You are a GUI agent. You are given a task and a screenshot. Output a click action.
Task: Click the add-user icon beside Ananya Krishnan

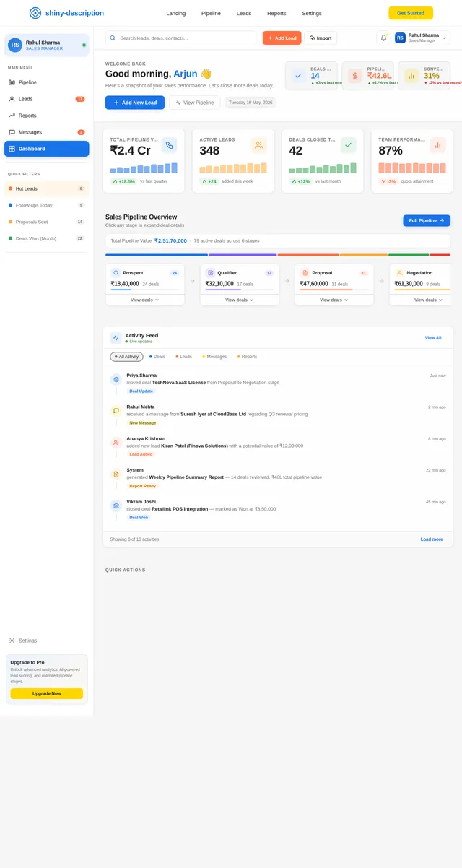[x=115, y=443]
